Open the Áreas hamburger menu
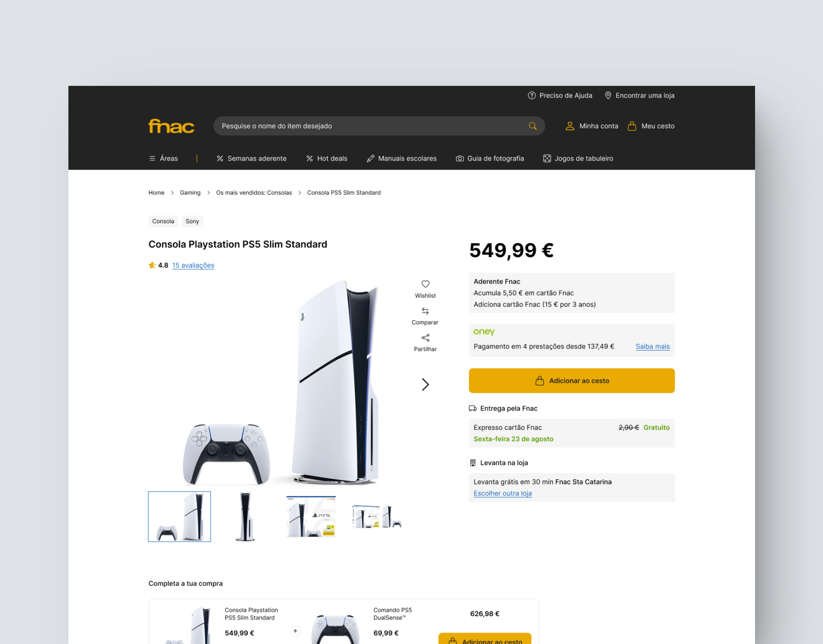The image size is (823, 644). point(163,158)
